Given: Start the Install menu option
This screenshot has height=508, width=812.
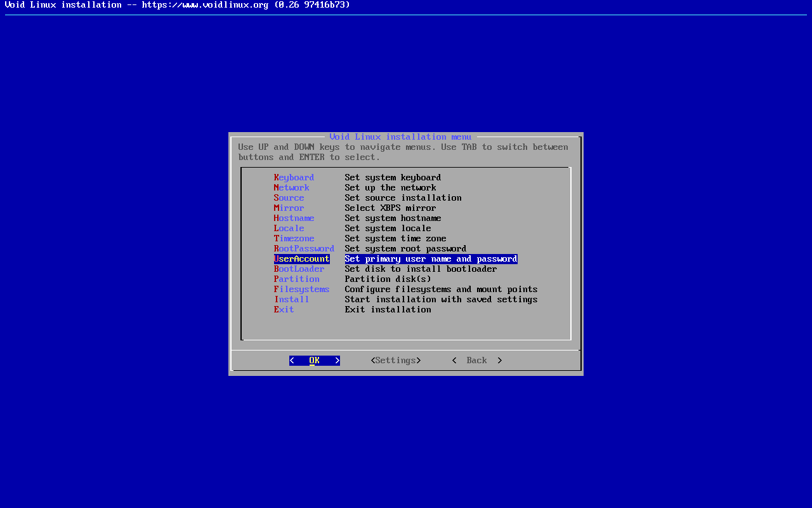Looking at the screenshot, I should tap(291, 300).
